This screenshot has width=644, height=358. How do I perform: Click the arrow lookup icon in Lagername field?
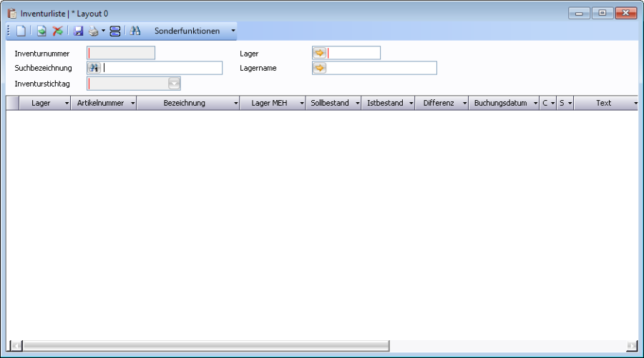319,68
